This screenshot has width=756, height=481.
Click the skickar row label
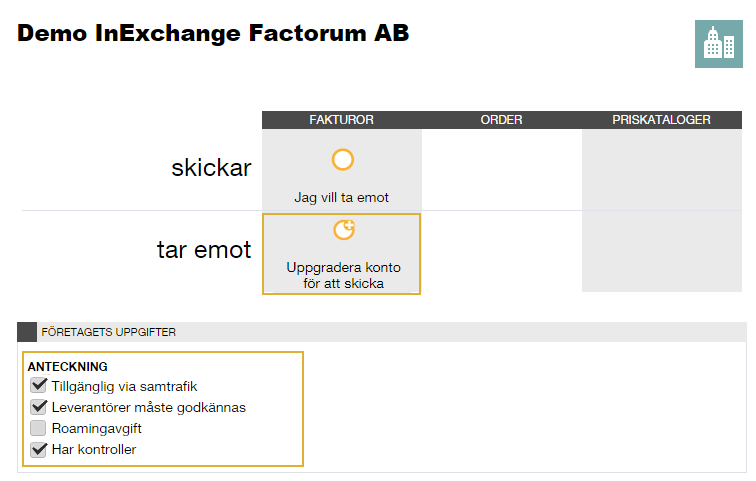point(211,168)
